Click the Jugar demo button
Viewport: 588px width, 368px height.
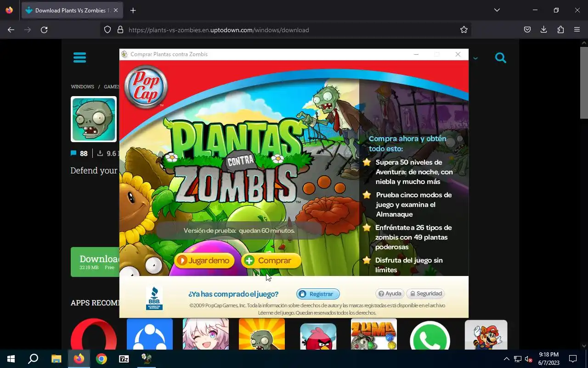204,261
